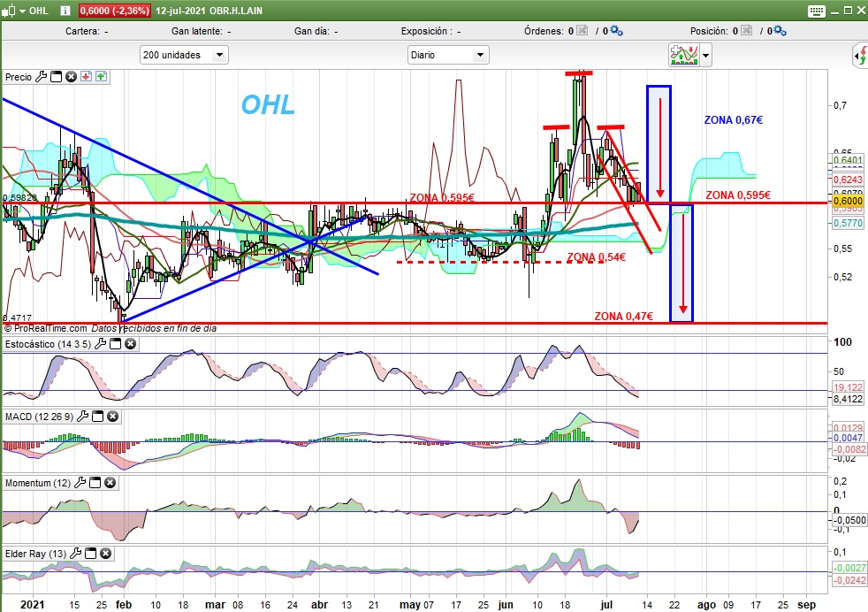Maximize the Elder Ray panel
Viewport: 868px width, 612px height.
90,554
